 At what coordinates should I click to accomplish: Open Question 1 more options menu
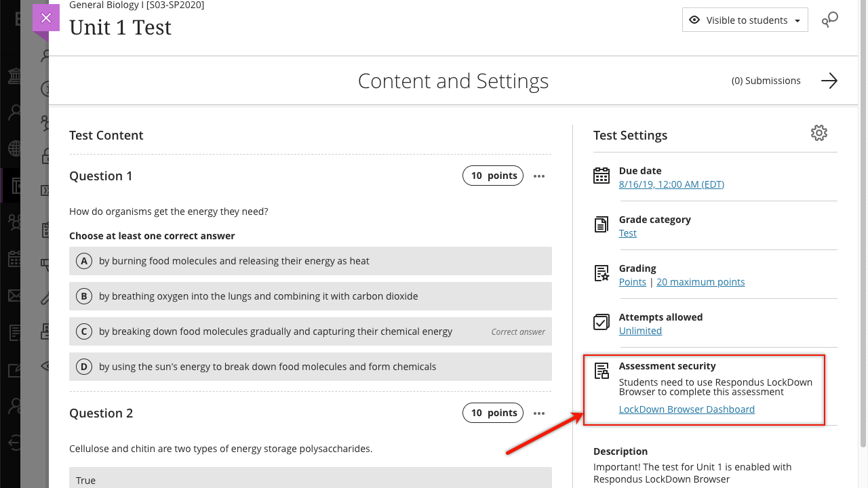[x=539, y=176]
